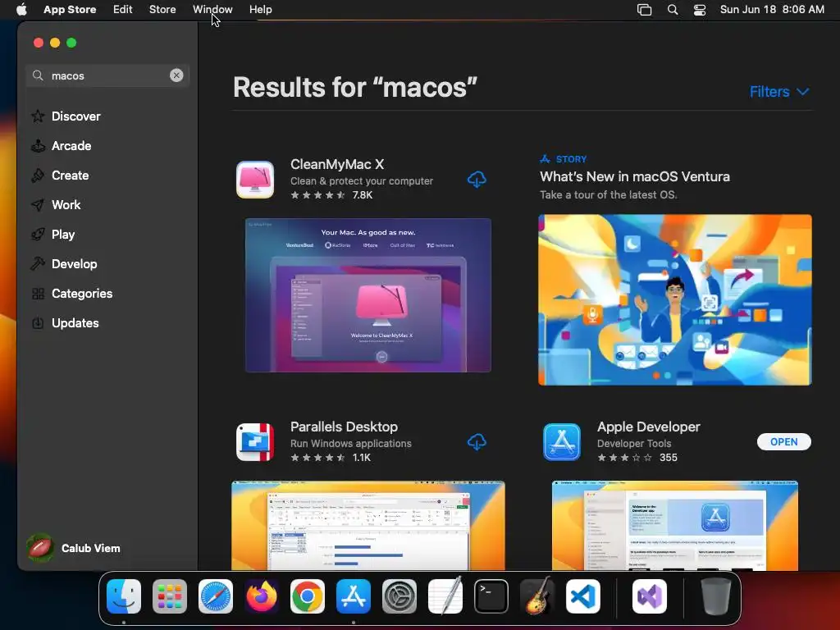Screen dimensions: 840x630
Task: Open Finder from the Dock
Action: (x=124, y=596)
